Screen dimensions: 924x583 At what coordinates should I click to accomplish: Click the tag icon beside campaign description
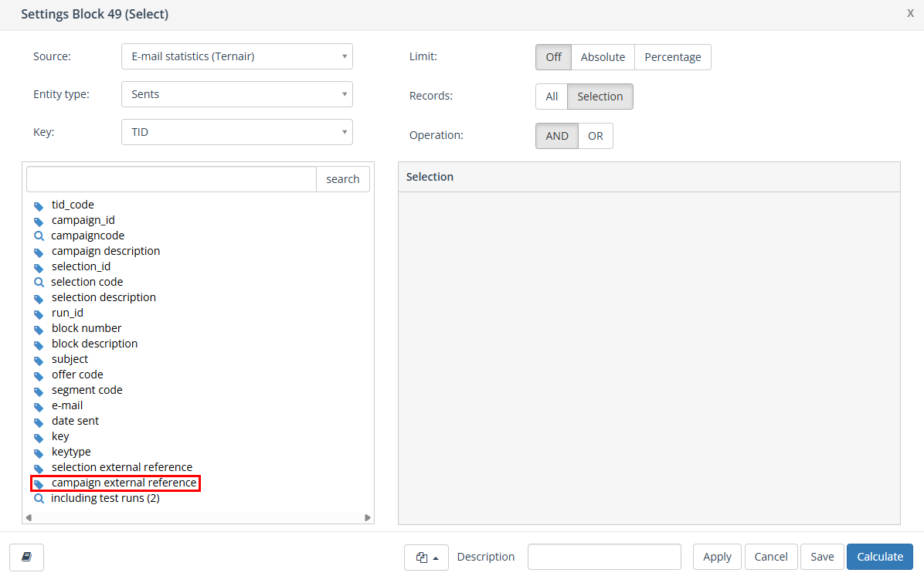[39, 253]
